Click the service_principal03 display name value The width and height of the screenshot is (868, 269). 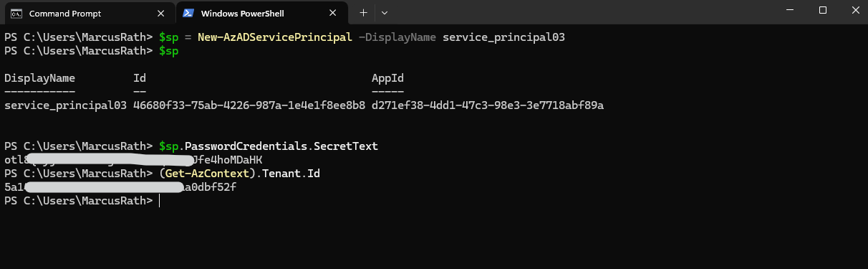coord(66,105)
